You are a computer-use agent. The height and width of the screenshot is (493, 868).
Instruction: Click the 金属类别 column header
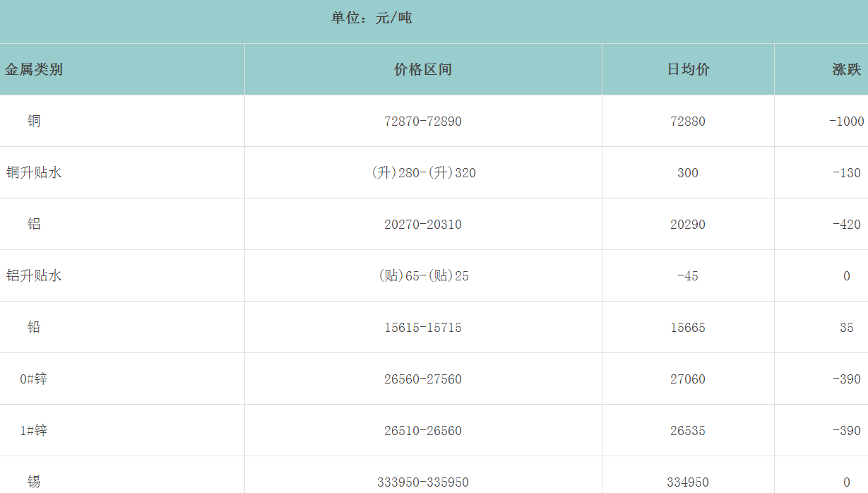34,69
